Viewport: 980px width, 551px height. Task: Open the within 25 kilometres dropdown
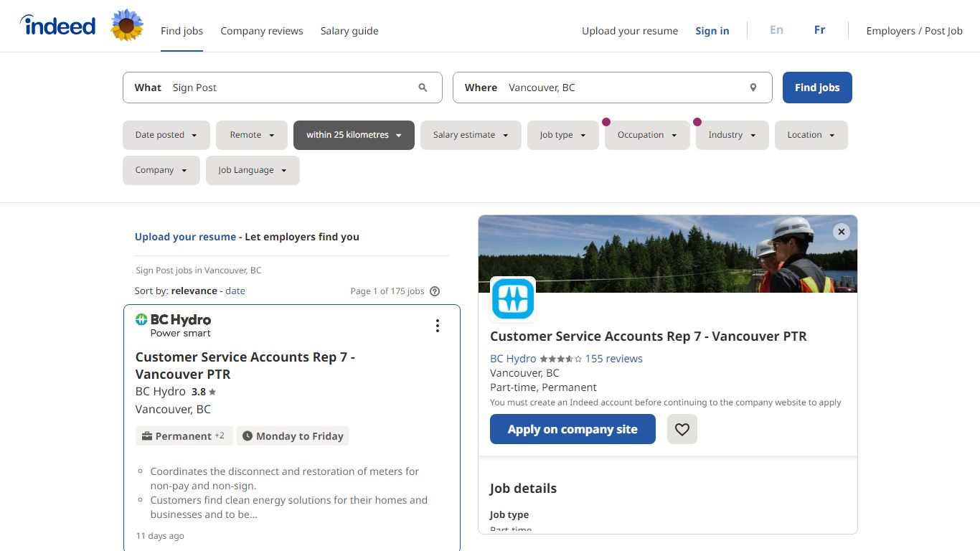354,135
